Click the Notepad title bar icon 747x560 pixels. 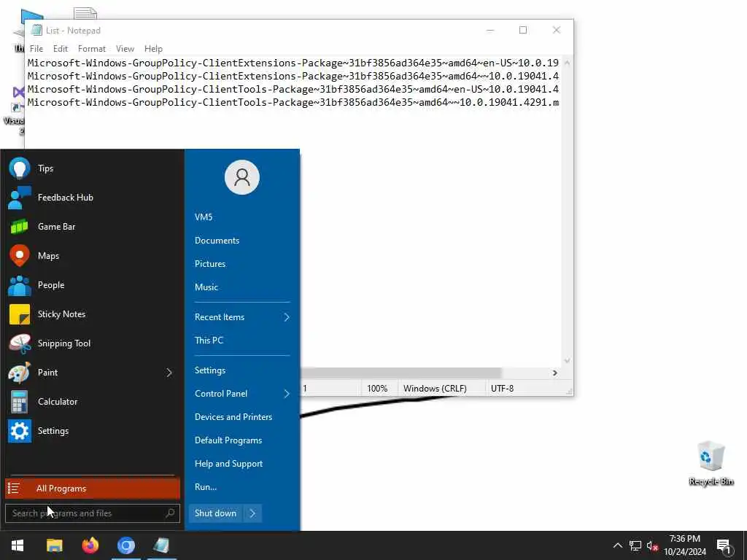[36, 30]
